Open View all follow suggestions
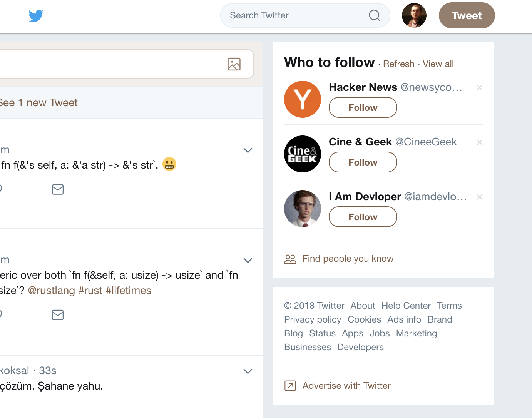Viewport: 532px width, 418px height. tap(438, 64)
